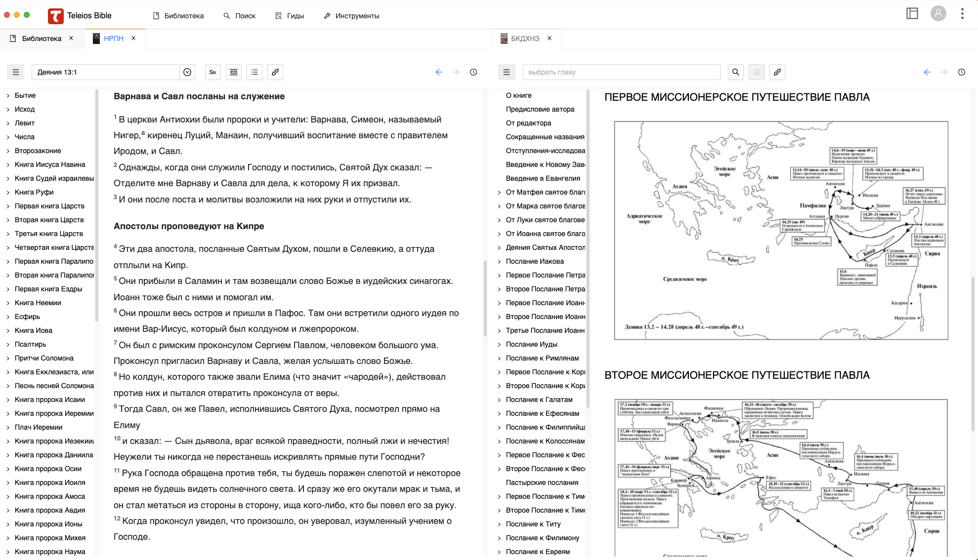Click the search magnifier icon in the БКДХНЗ panel
The height and width of the screenshot is (560, 978).
click(735, 72)
